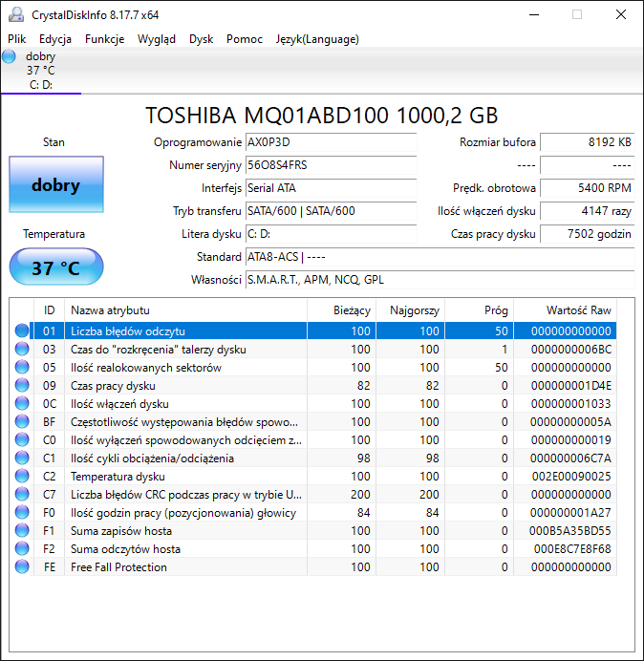The image size is (644, 661).
Task: Open the Język(Language) menu
Action: [317, 39]
